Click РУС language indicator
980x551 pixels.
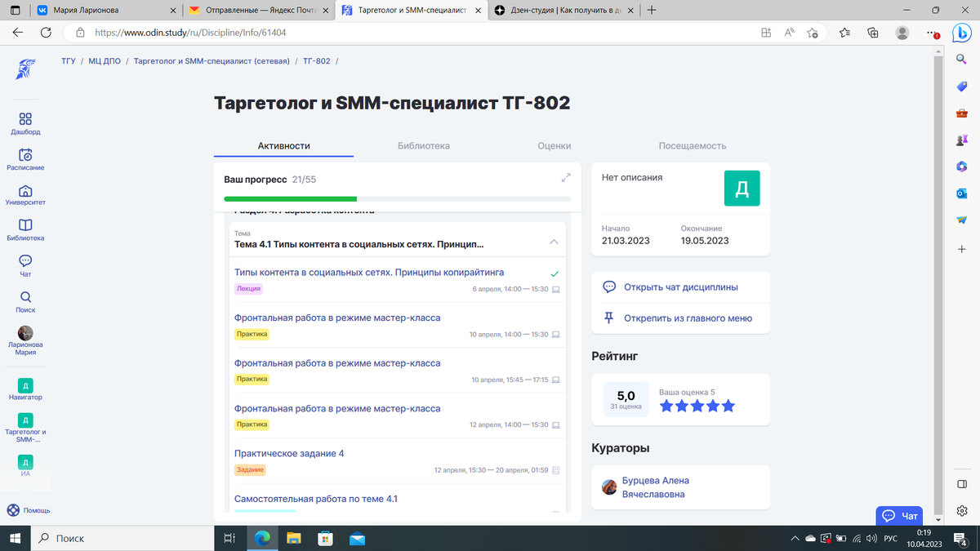pos(891,539)
